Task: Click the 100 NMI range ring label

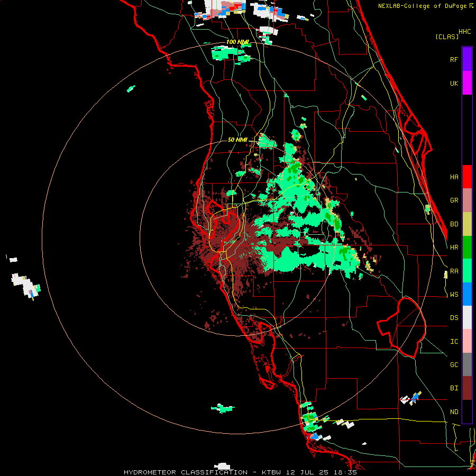Action: point(237,42)
